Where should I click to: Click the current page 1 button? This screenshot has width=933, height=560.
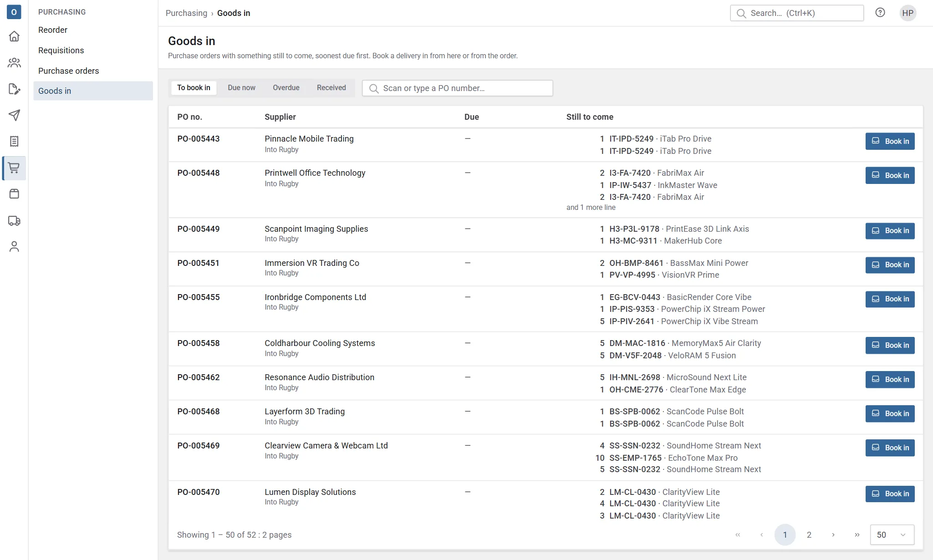click(x=785, y=535)
